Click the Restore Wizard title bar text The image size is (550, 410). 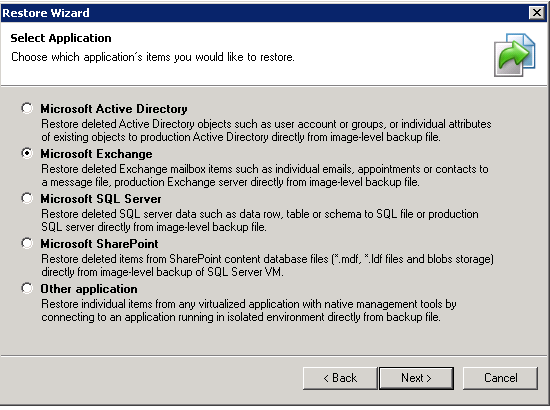[46, 13]
